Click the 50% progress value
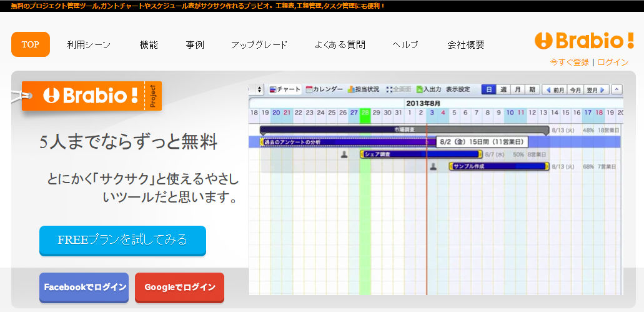 [518, 154]
